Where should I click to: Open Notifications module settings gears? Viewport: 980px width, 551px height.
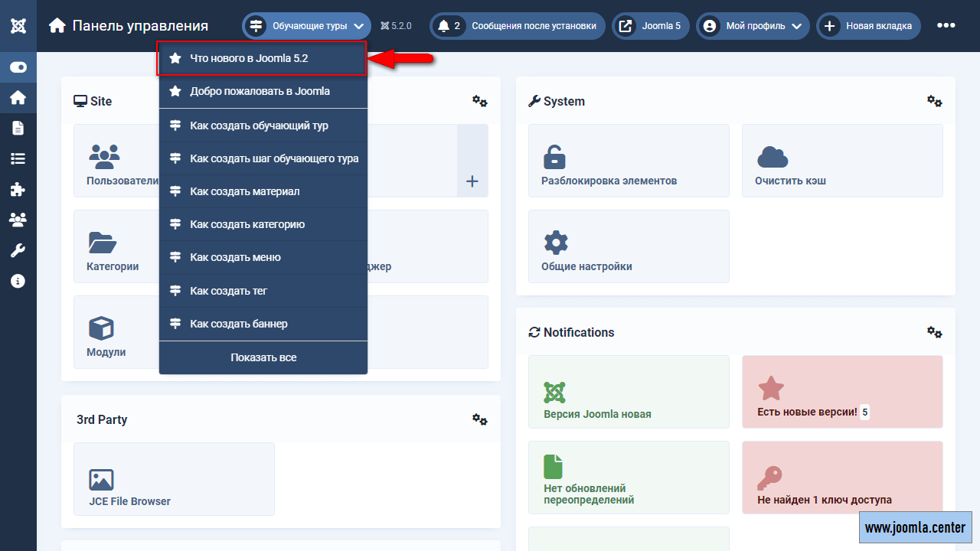(935, 332)
